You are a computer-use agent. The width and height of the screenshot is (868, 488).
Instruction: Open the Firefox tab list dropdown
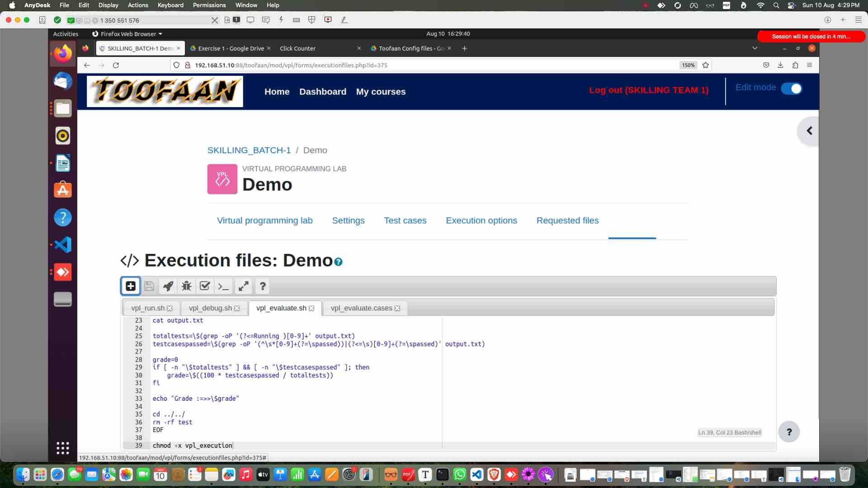click(x=755, y=48)
